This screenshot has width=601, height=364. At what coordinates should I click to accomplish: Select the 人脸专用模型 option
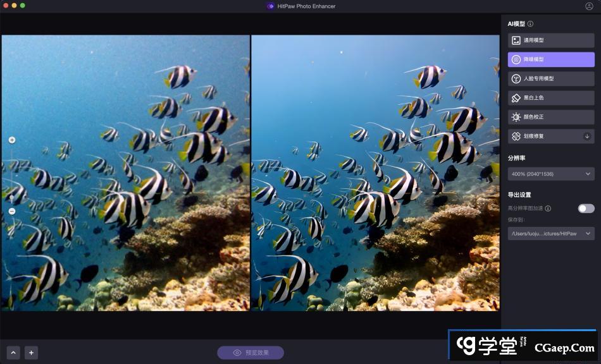point(550,79)
